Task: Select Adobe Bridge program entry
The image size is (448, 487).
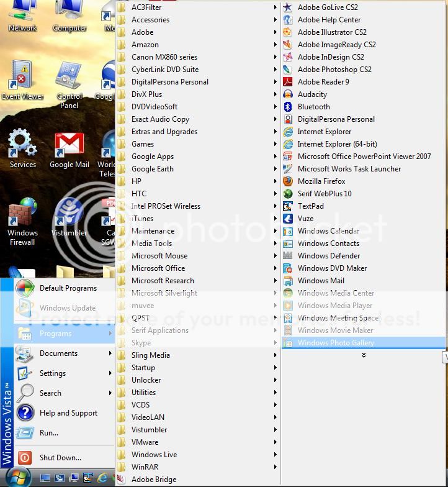Action: pyautogui.click(x=198, y=480)
